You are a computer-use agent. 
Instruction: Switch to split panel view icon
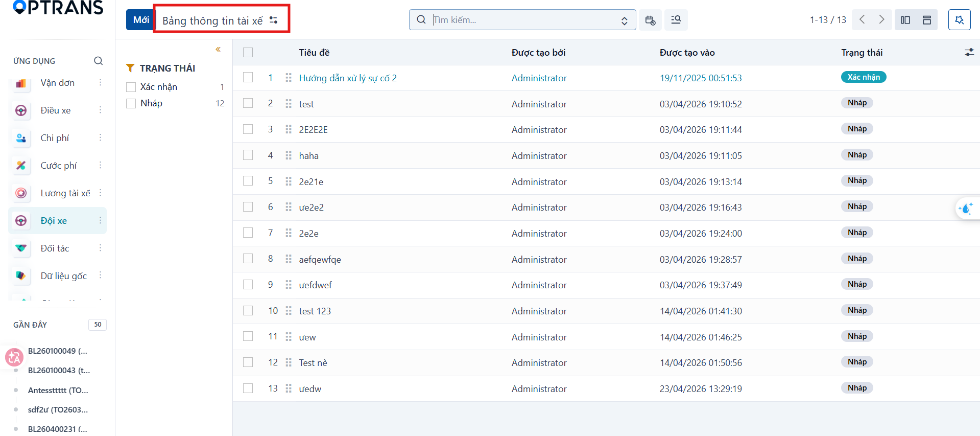[x=905, y=20]
